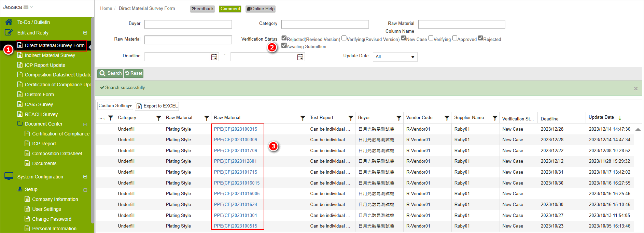Collapse the Document Center tree section
Viewport: 644px width, 233px height.
click(85, 124)
